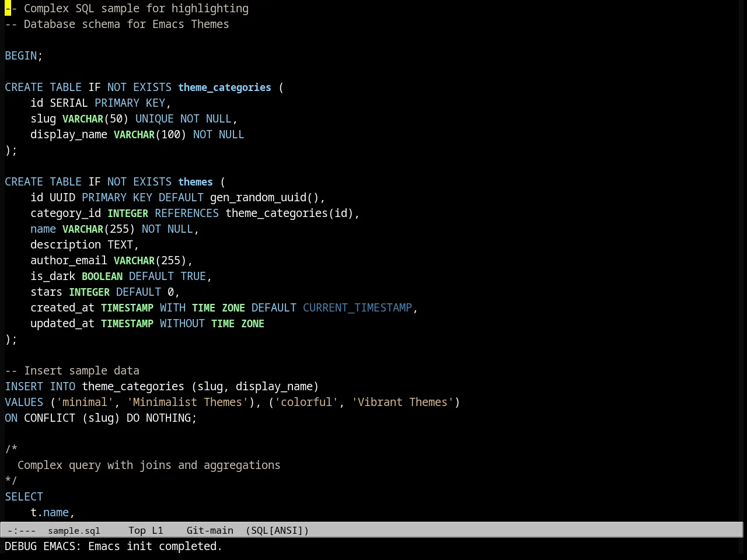Click CURRENT_TIMESTAMP keyword
The height and width of the screenshot is (560, 747).
pyautogui.click(x=358, y=307)
